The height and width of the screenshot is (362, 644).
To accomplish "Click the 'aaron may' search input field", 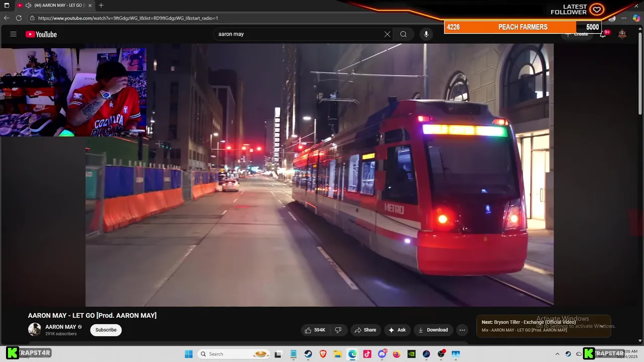I will pos(299,34).
